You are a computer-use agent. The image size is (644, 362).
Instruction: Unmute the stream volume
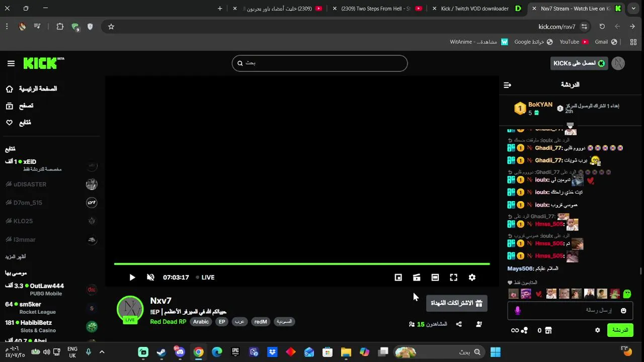coord(150,278)
